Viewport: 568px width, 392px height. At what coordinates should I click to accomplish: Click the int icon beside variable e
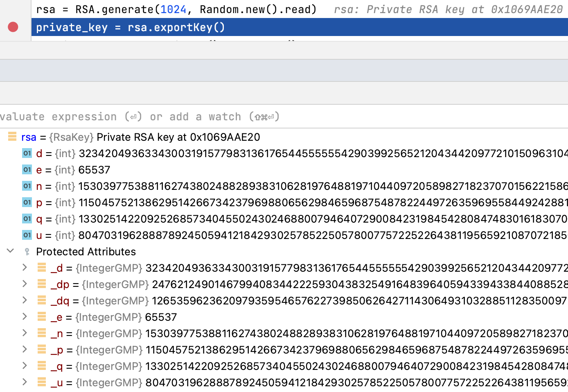click(x=27, y=169)
